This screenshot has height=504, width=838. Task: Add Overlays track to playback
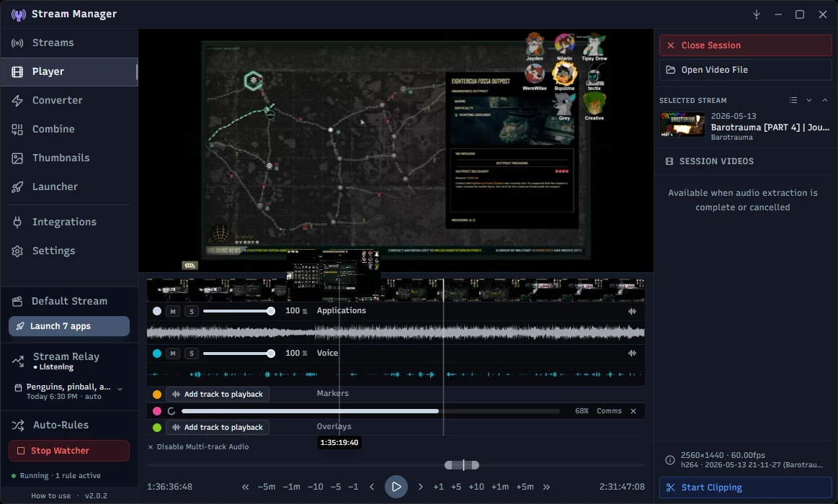tap(218, 428)
